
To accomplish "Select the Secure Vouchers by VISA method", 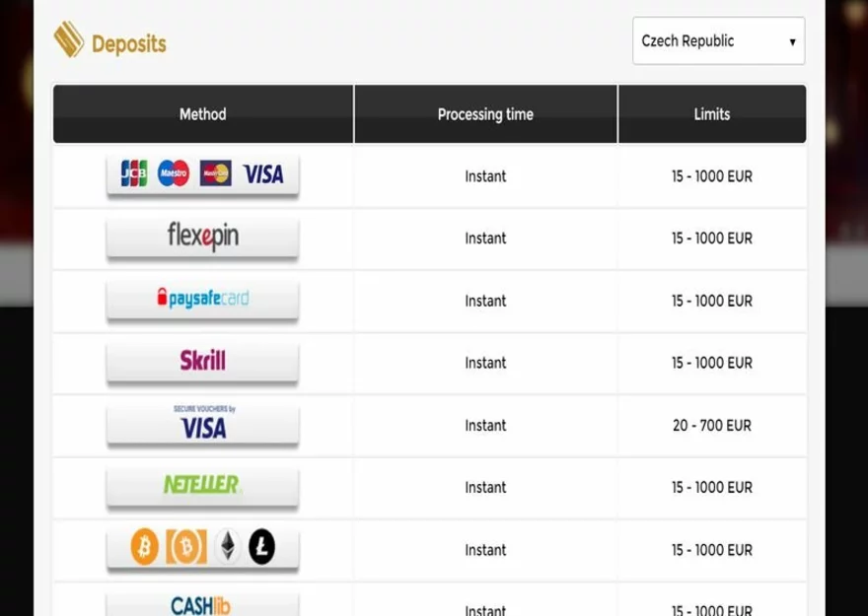I will coord(202,425).
